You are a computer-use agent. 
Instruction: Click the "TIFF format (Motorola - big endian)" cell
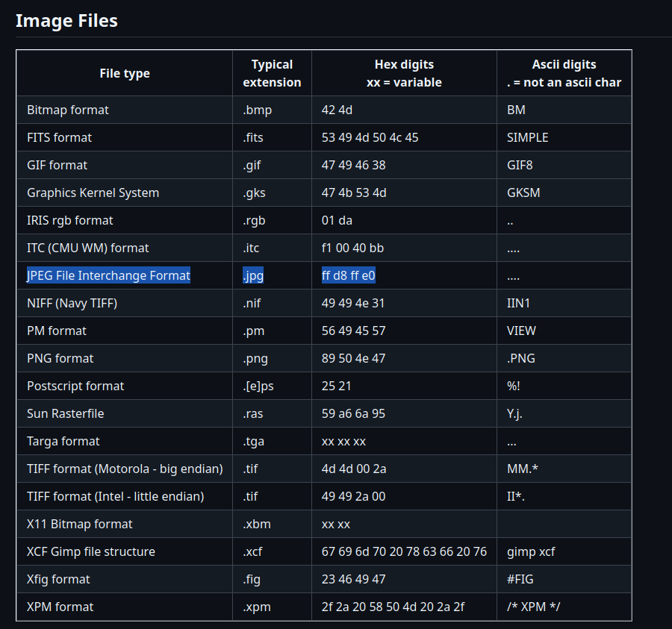point(125,469)
